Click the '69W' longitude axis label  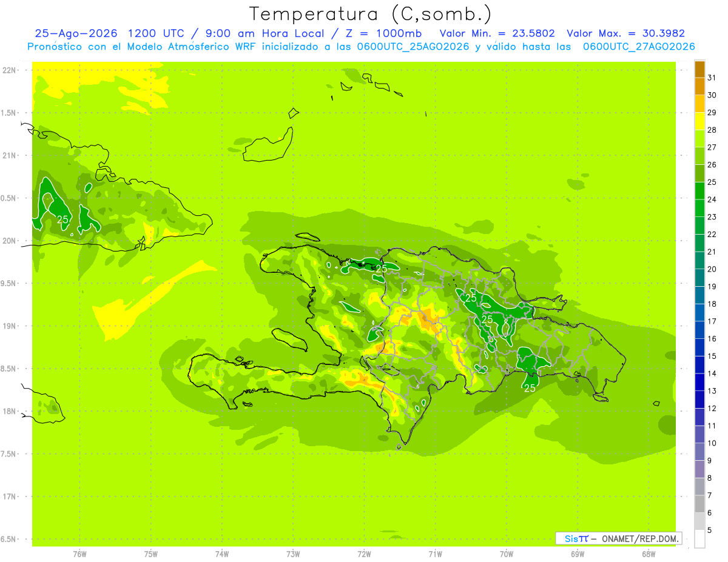[578, 554]
